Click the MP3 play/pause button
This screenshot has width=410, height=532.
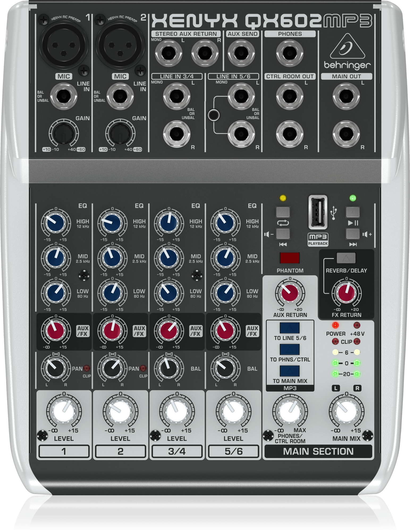coord(353,212)
